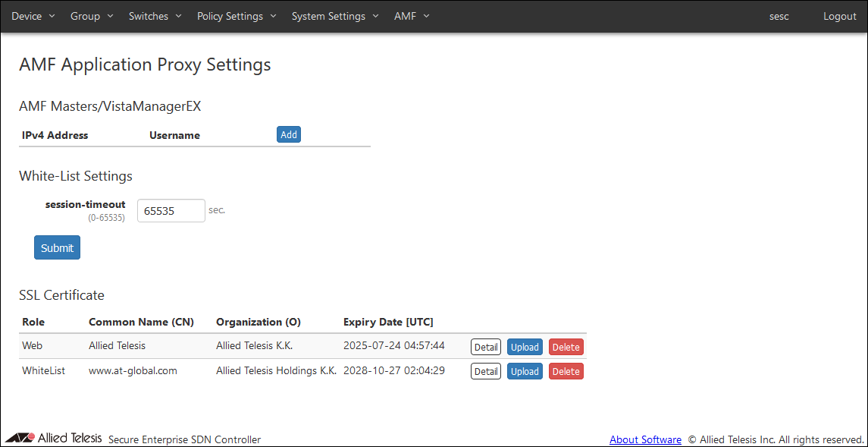Image resolution: width=868 pixels, height=447 pixels.
Task: Click the White-List Settings heading
Action: tap(76, 176)
